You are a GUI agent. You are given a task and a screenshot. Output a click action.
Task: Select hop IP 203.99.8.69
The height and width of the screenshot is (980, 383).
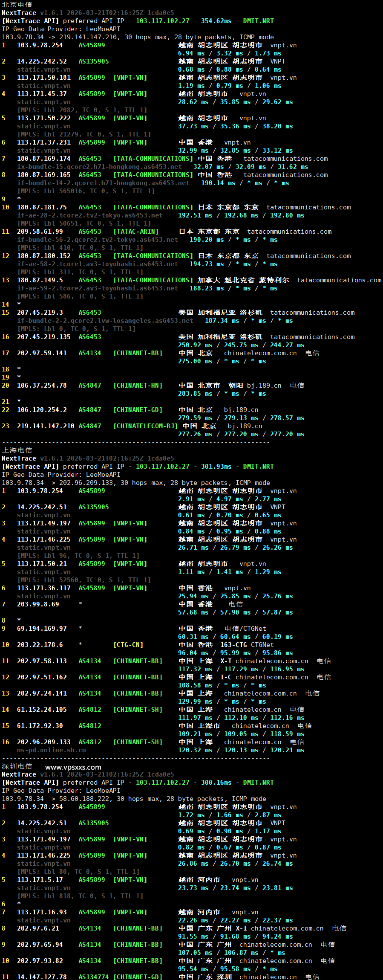tap(38, 604)
